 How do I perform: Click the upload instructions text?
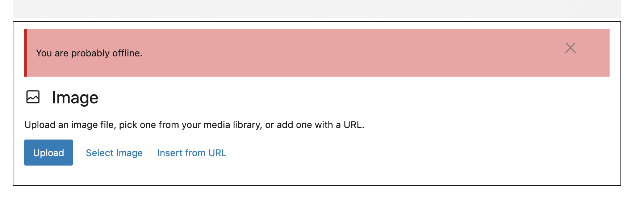click(x=194, y=125)
